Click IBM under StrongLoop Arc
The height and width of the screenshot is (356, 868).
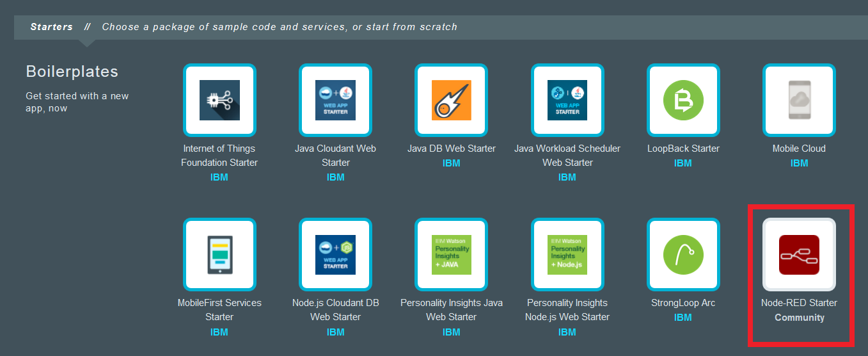[683, 318]
